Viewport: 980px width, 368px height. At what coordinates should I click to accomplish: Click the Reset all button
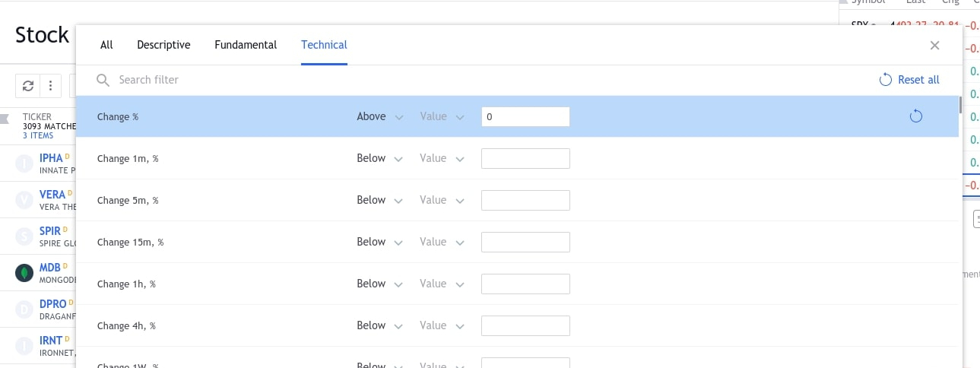(909, 80)
